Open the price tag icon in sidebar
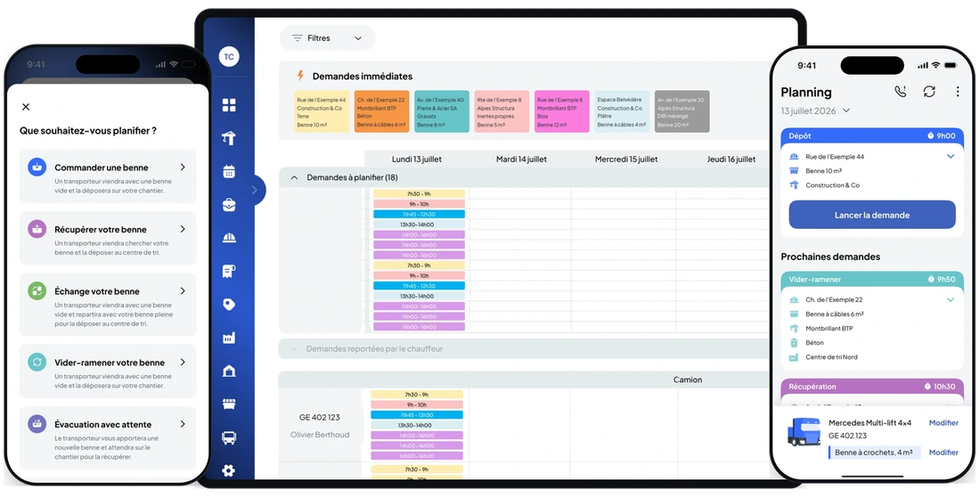Screen dimensions: 980x497 pos(229,305)
